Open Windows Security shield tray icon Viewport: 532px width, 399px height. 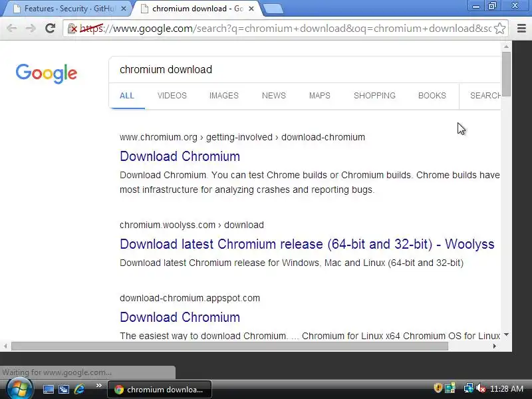(438, 388)
